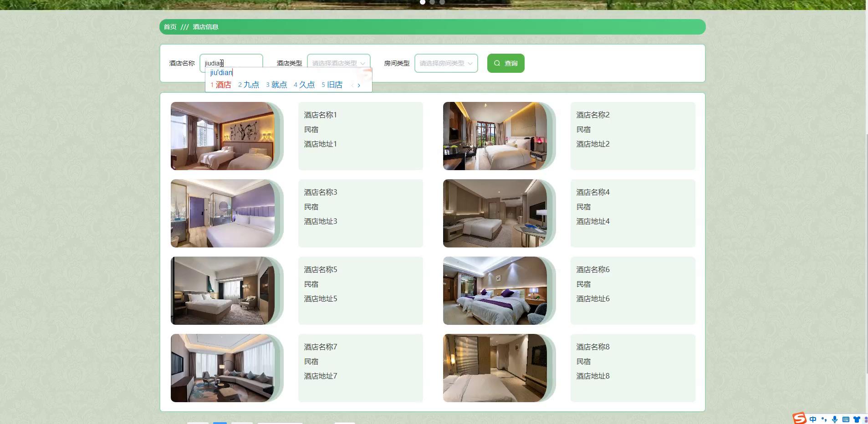Screen dimensions: 868x424
Task: Select the 酒店名称2 title text
Action: point(593,115)
